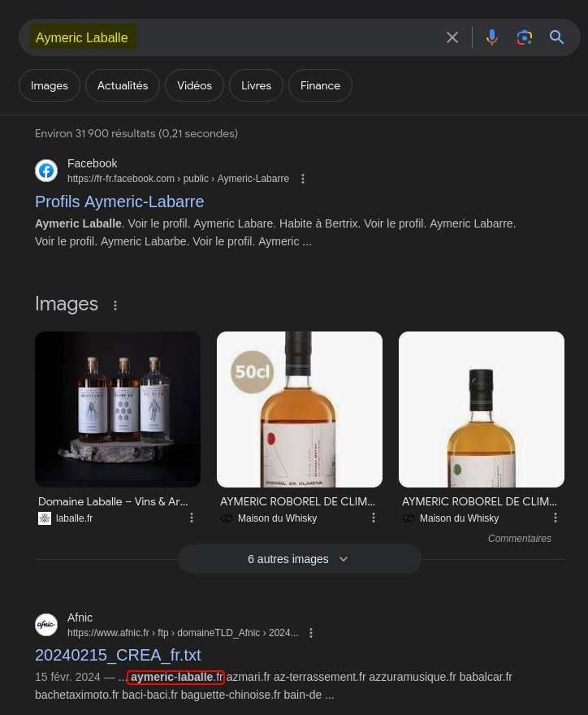Open the three-dot menu of the Afnic result
This screenshot has width=588, height=715.
click(x=311, y=633)
